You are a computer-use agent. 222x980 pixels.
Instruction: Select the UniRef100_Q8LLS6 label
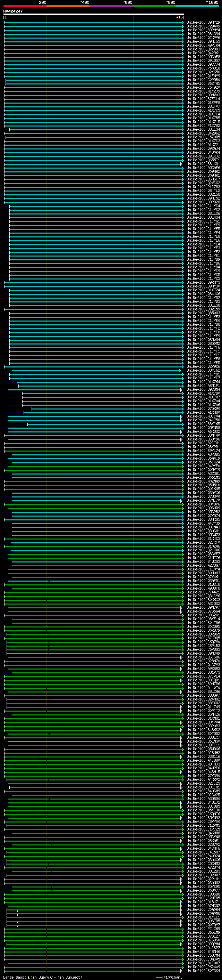pos(203,213)
